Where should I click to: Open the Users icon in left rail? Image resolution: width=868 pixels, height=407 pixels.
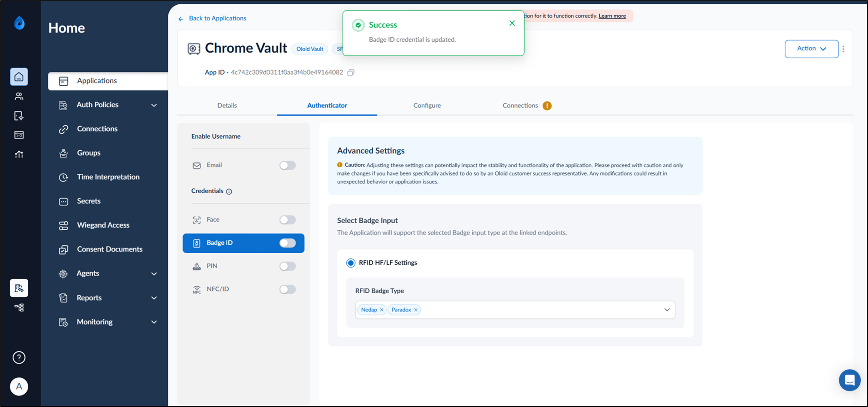(x=19, y=96)
